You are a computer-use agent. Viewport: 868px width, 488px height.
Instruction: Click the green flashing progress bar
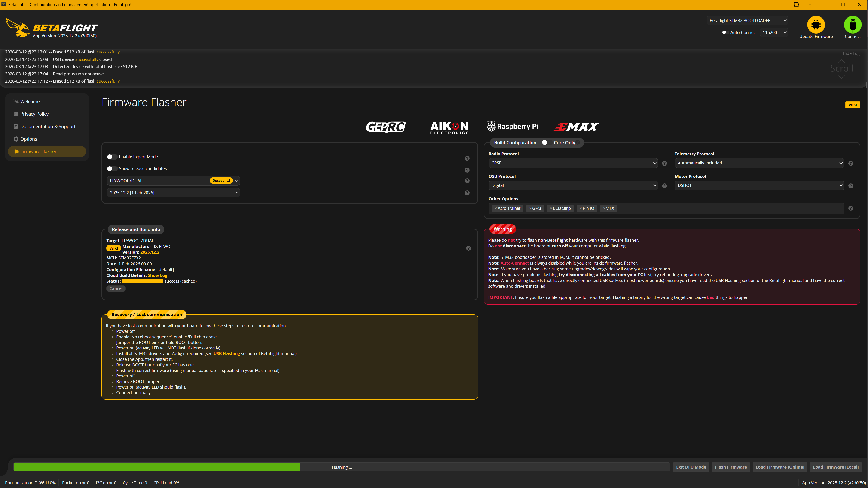pyautogui.click(x=156, y=467)
